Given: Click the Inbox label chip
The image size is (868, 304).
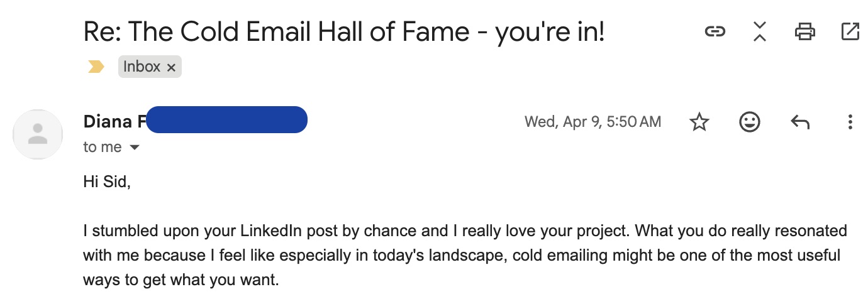Looking at the screenshot, I should click(x=142, y=67).
